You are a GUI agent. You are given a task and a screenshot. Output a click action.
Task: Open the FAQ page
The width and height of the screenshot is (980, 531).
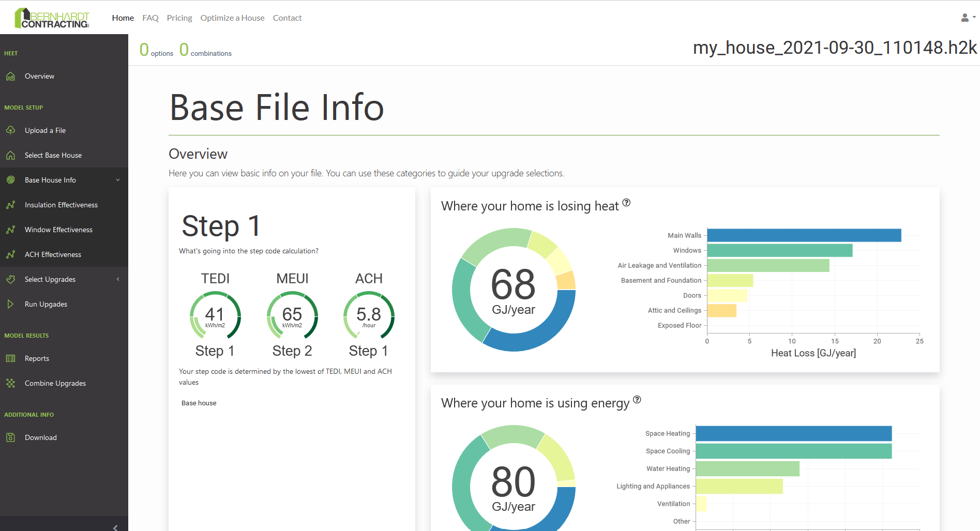pos(150,18)
